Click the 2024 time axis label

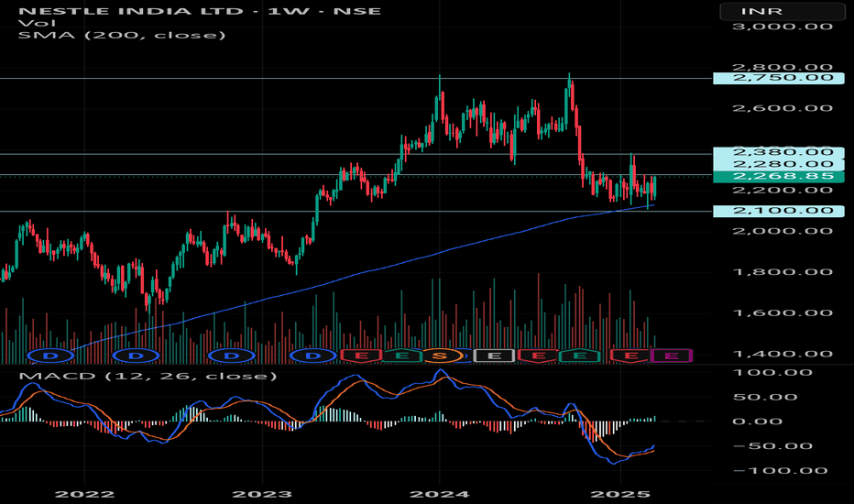[x=440, y=494]
